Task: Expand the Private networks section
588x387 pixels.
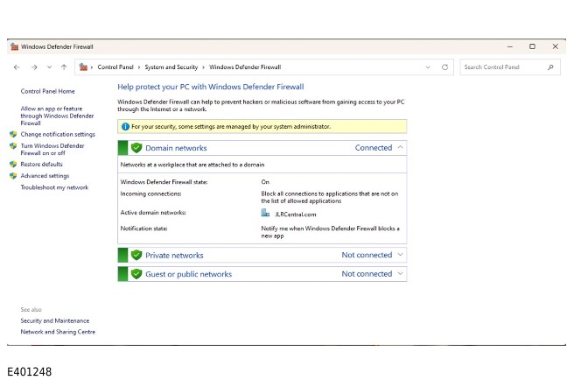Action: pyautogui.click(x=400, y=255)
